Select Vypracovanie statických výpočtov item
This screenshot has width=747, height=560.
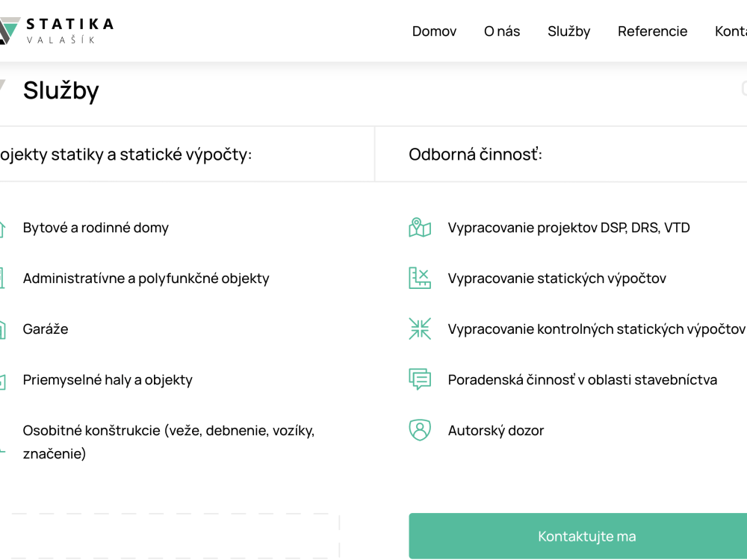click(557, 278)
